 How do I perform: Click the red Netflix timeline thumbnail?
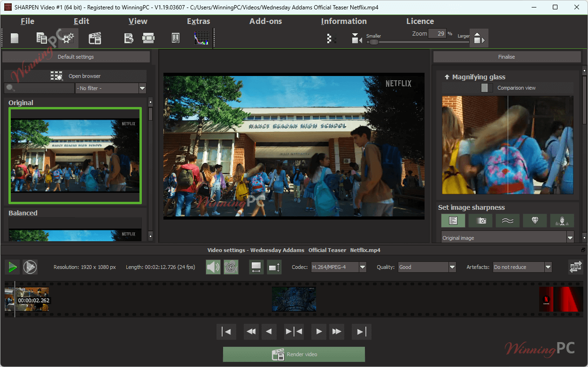click(561, 299)
